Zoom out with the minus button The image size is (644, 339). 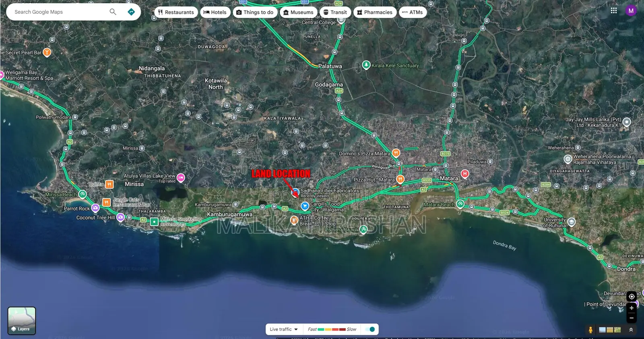[x=632, y=318]
